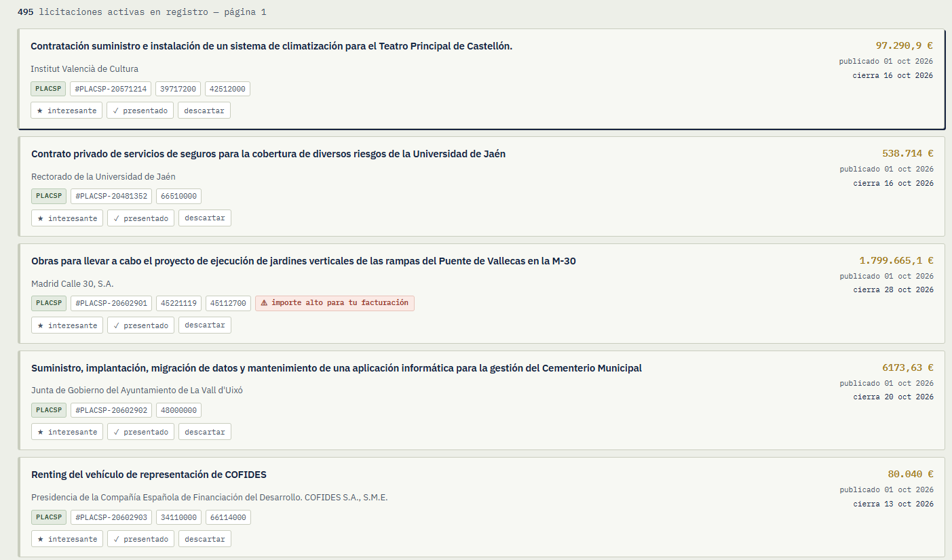Screen dimensions: 952x560
Task: Mark the COFIDES renting tender as presentado
Action: (140, 539)
